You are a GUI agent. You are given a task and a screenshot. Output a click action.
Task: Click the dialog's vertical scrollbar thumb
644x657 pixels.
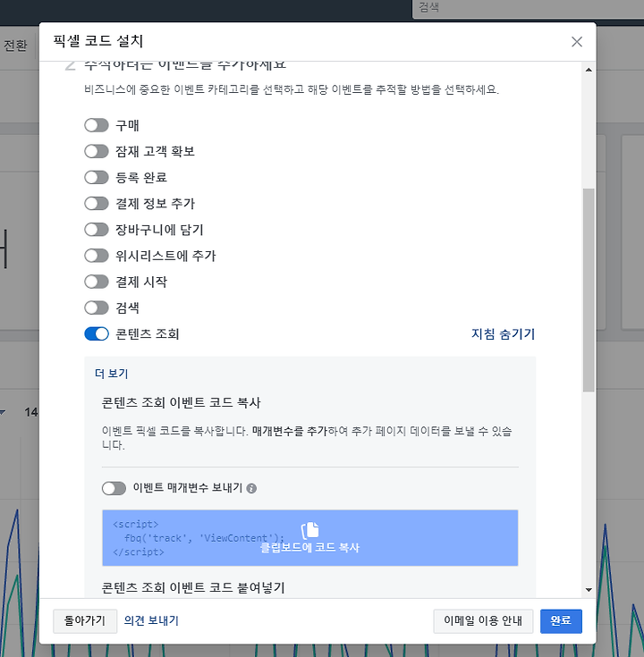coord(589,290)
